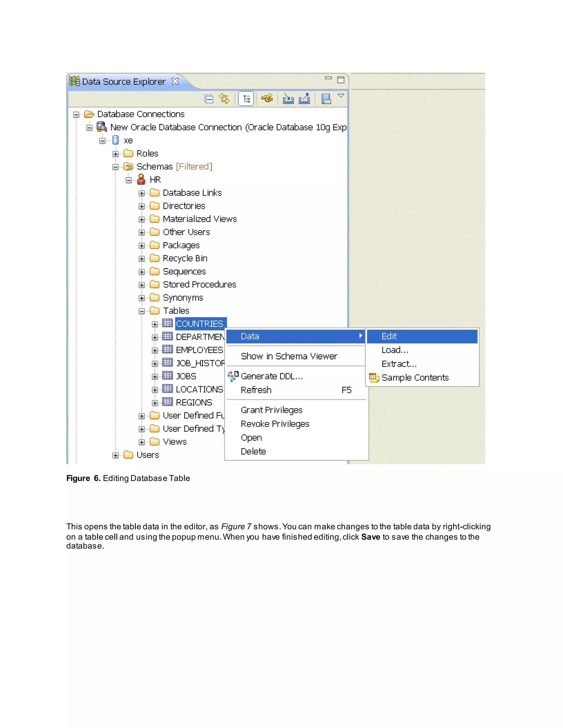Choose Load... from the Data submenu

click(422, 350)
